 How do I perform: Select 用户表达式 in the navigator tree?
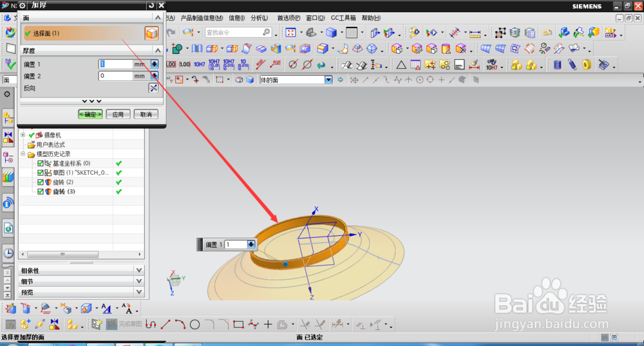[x=50, y=144]
